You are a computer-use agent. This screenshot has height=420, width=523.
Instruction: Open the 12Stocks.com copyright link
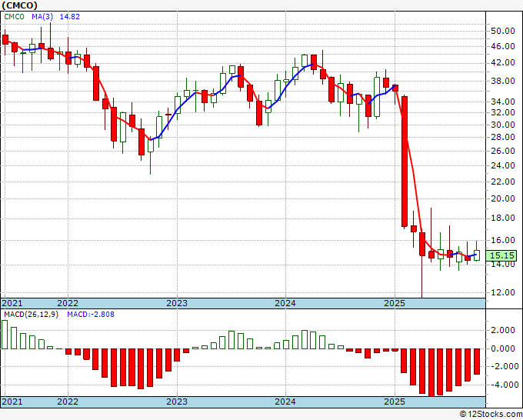click(x=491, y=415)
